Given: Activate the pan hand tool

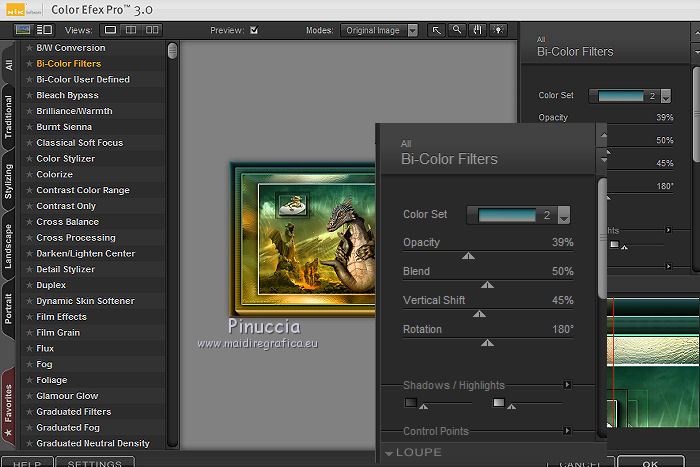Looking at the screenshot, I should [x=478, y=30].
